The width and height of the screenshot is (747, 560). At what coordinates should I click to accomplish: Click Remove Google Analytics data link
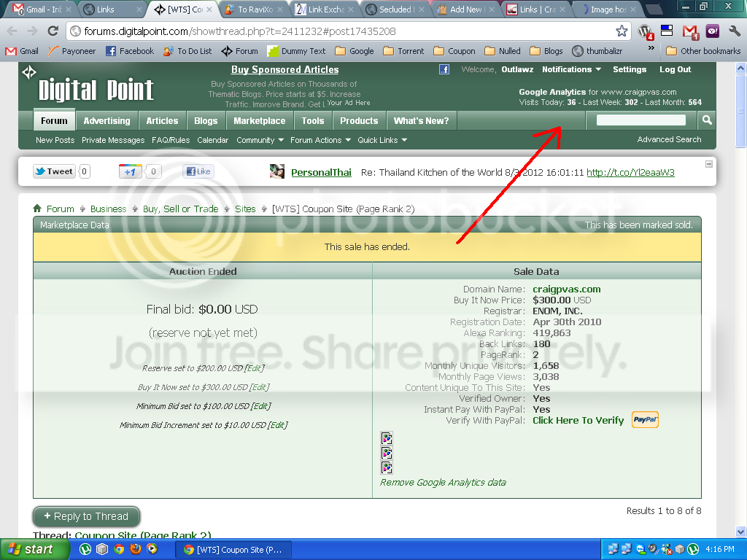click(443, 483)
